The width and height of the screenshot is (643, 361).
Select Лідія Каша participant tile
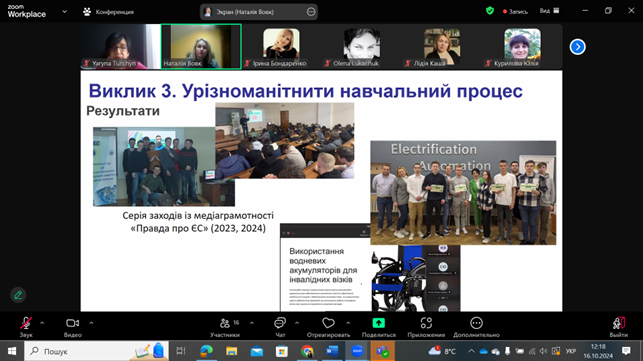tap(442, 46)
